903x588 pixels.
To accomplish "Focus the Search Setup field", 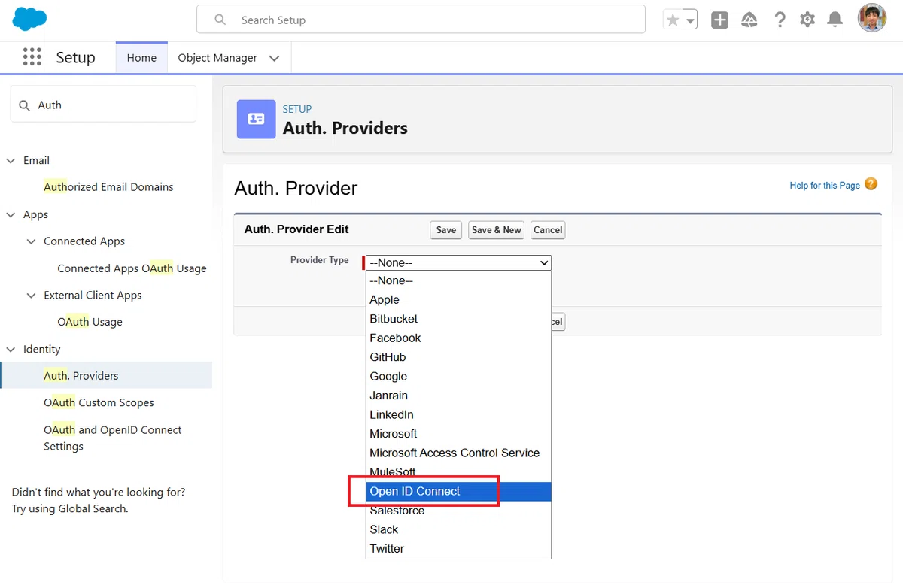I will pos(421,20).
